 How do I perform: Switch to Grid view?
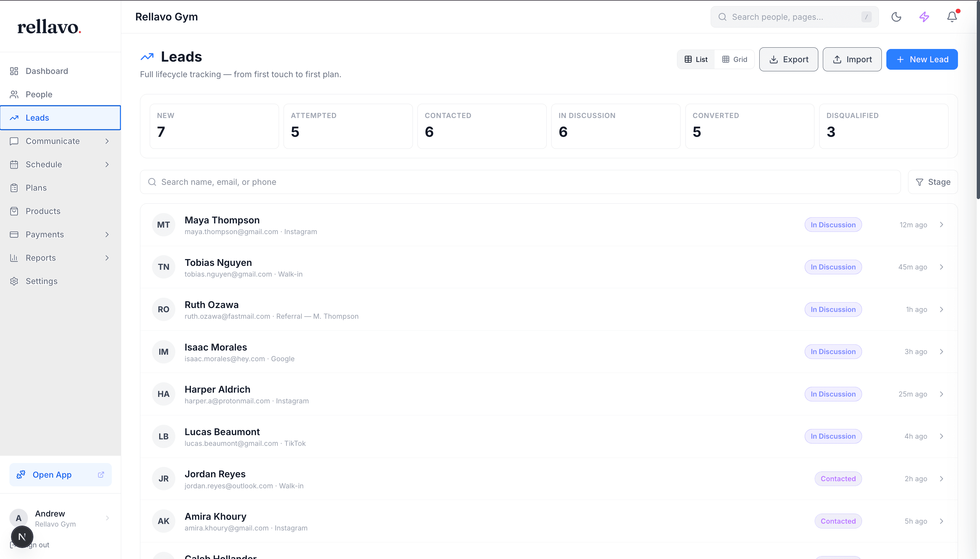[x=734, y=60]
